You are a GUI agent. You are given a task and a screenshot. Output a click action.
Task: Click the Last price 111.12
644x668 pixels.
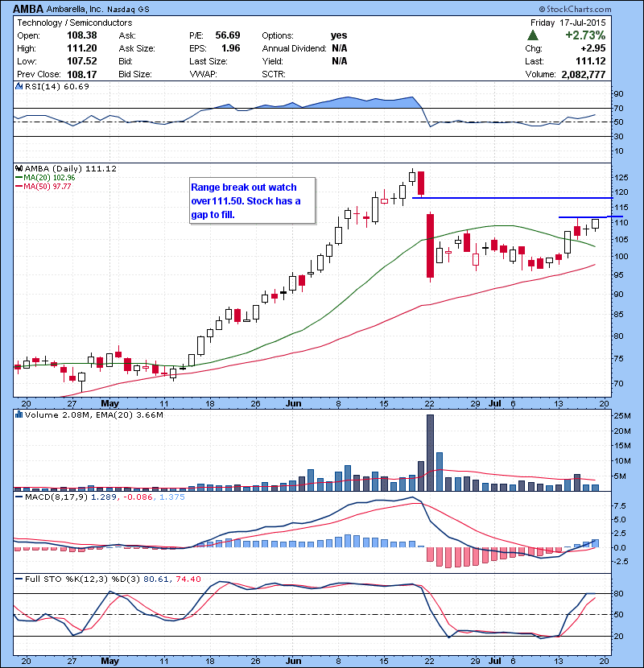point(590,61)
